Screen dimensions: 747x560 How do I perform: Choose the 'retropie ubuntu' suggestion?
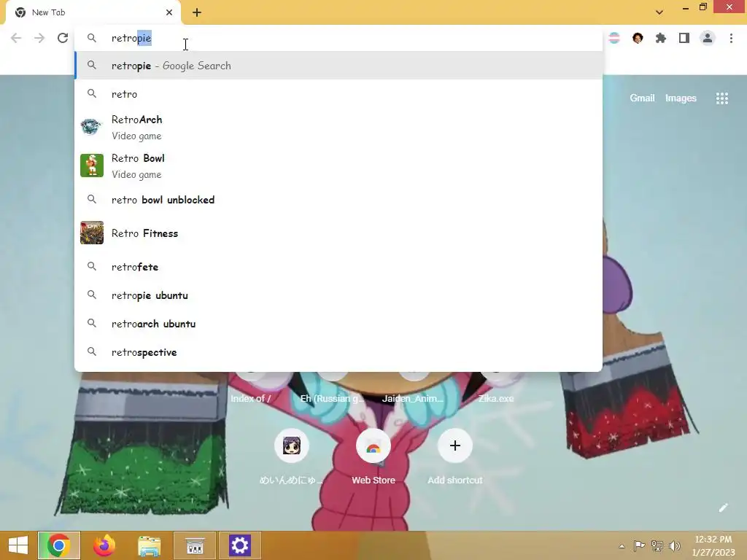(x=338, y=295)
